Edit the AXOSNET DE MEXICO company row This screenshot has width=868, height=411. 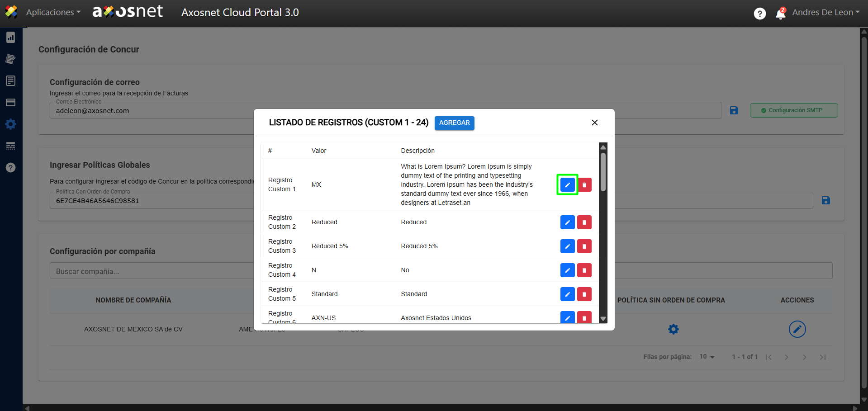point(797,329)
